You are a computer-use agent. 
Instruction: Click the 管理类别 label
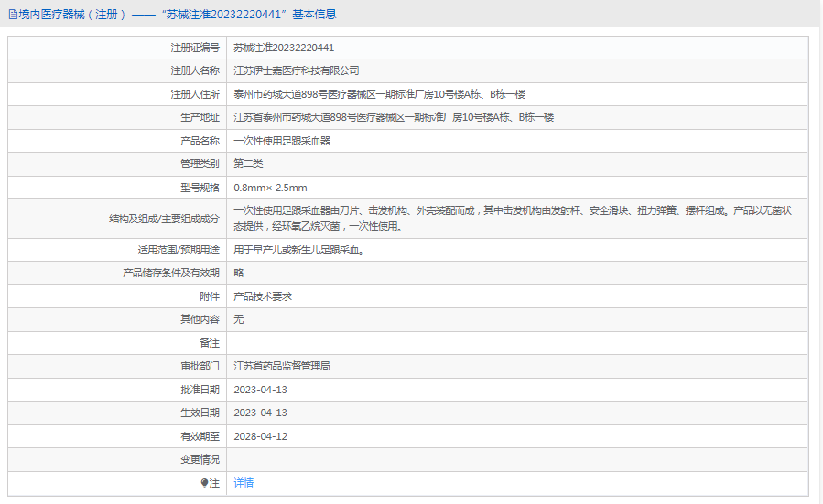200,164
